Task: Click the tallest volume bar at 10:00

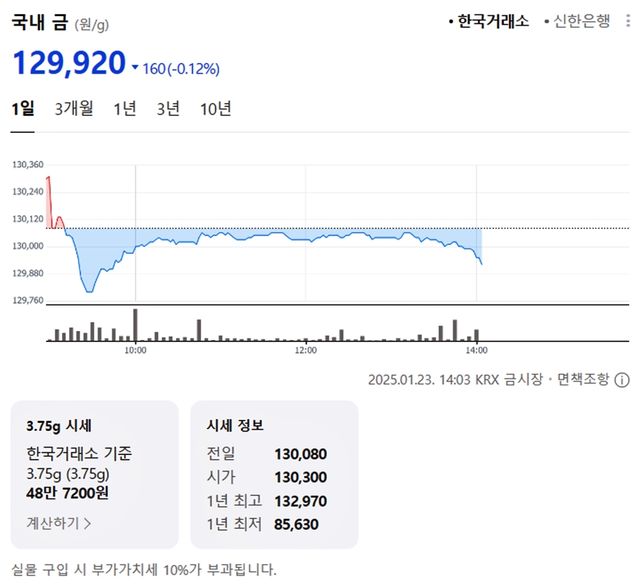Action: (x=135, y=325)
